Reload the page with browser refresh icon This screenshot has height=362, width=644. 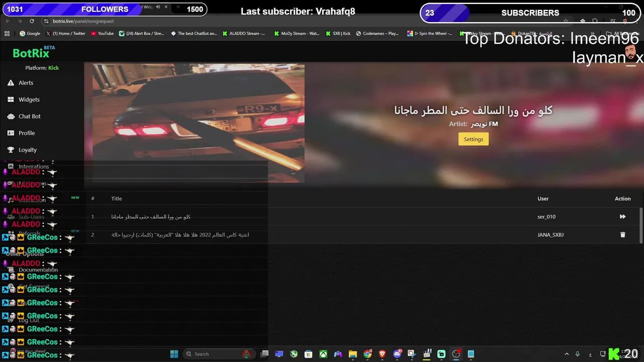pos(32,21)
